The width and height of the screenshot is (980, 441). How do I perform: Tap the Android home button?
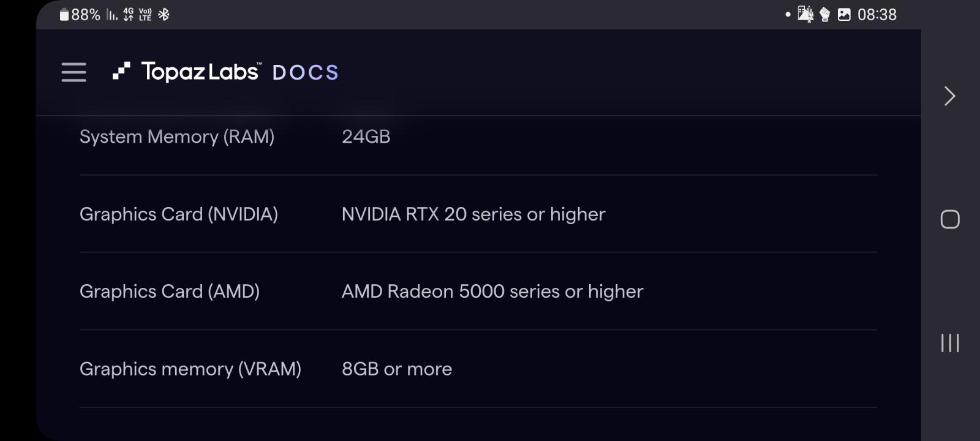(x=950, y=219)
